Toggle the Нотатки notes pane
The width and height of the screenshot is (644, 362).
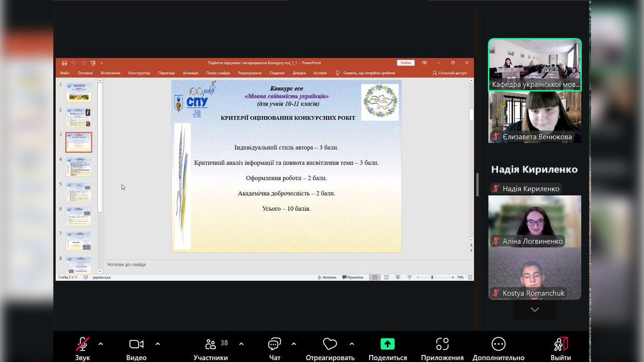[x=327, y=278]
